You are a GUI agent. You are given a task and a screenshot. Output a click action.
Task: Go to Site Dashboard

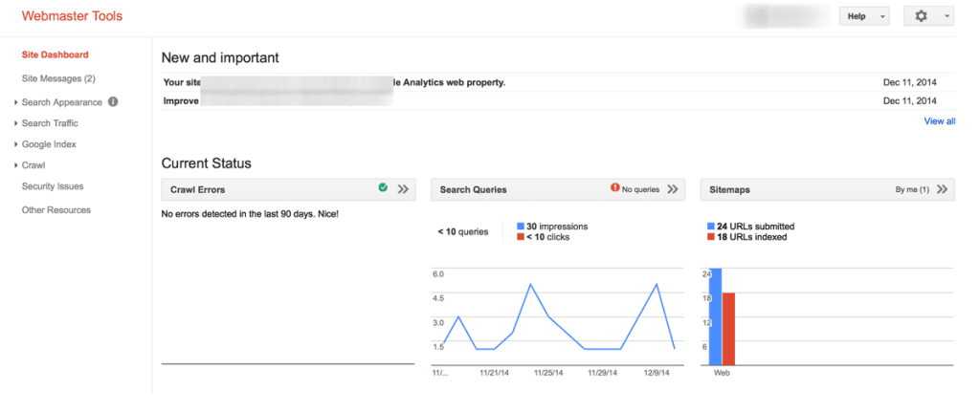point(55,54)
